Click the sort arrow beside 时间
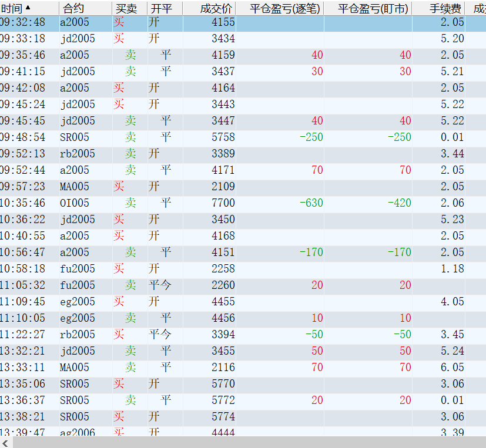The width and height of the screenshot is (486, 448). coord(28,8)
